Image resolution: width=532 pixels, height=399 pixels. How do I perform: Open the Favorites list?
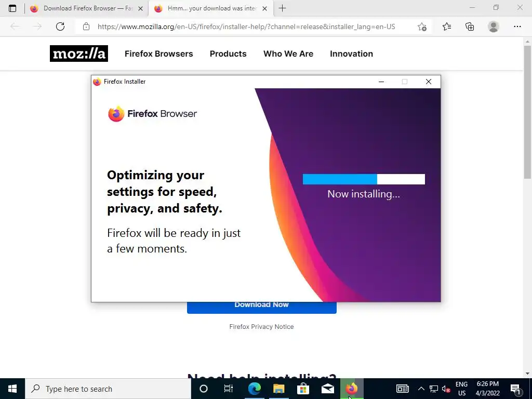[x=447, y=26]
